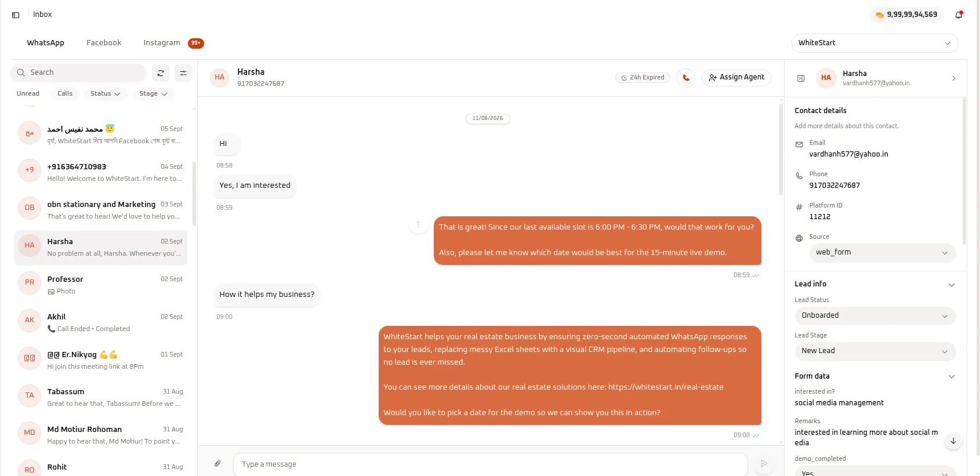
Task: Refresh the inbox conversation list
Action: (161, 73)
